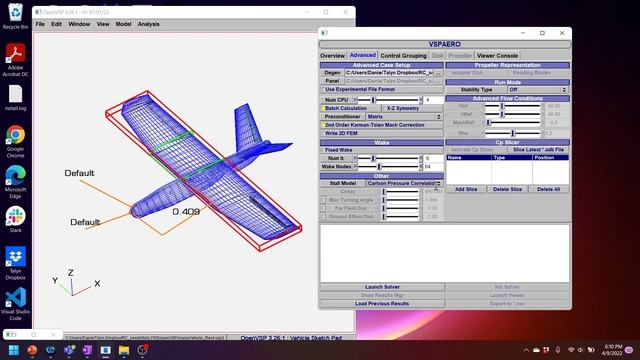Launch Visual Studio Code from desktop
Screen dimensions: 640x360
[16, 304]
